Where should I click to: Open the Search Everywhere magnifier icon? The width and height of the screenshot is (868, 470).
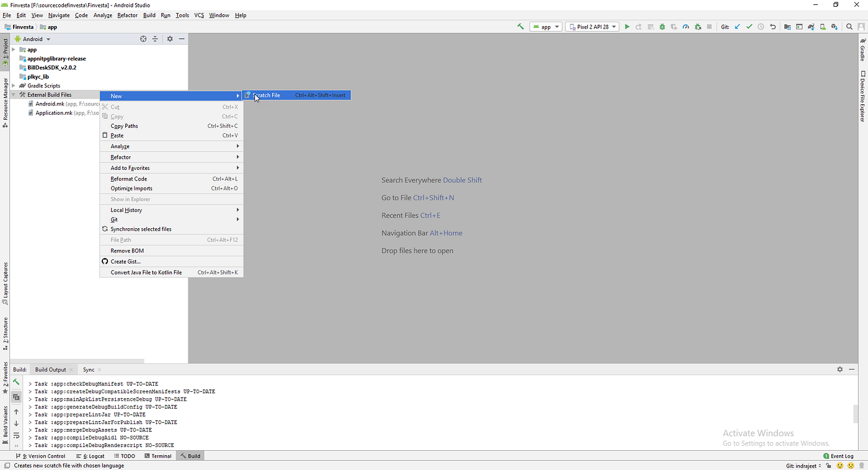[849, 27]
